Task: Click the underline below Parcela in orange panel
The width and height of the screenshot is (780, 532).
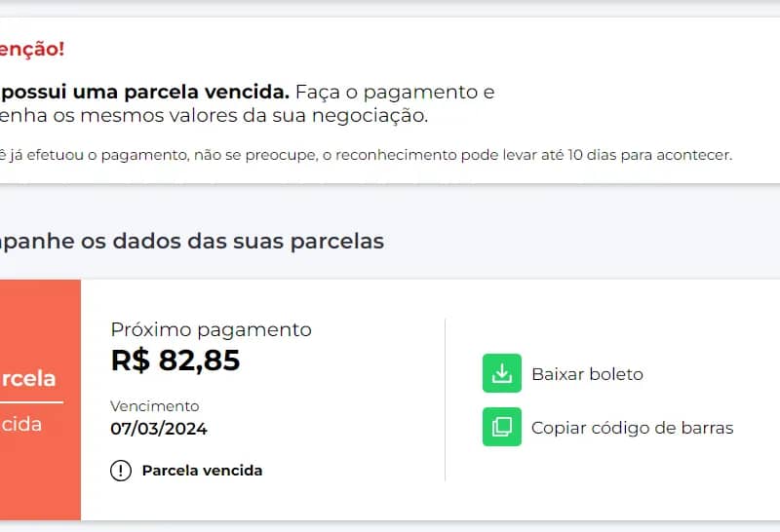Action: coord(31,401)
